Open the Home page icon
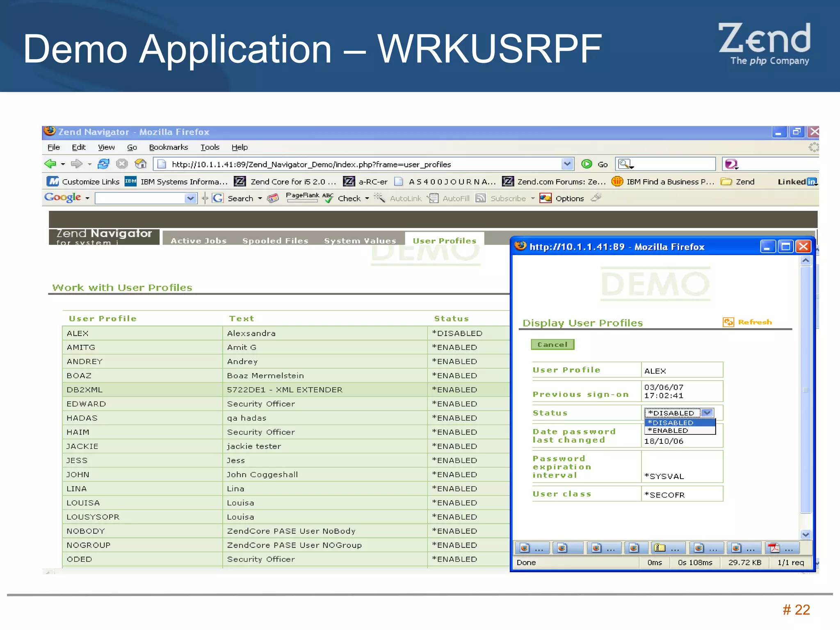 click(141, 164)
